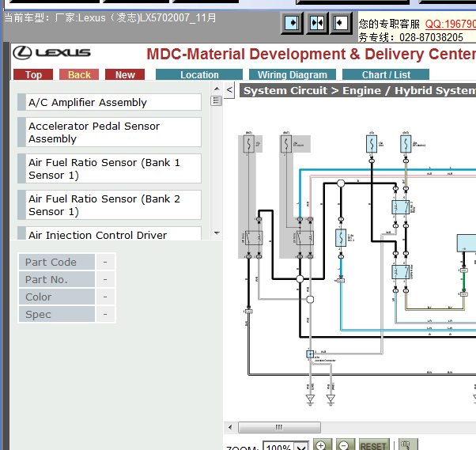Click the Color label

(57, 297)
